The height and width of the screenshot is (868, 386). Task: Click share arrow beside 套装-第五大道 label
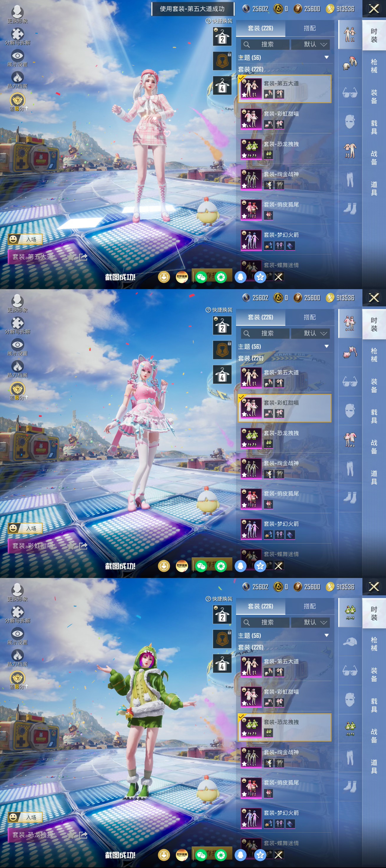point(83,257)
